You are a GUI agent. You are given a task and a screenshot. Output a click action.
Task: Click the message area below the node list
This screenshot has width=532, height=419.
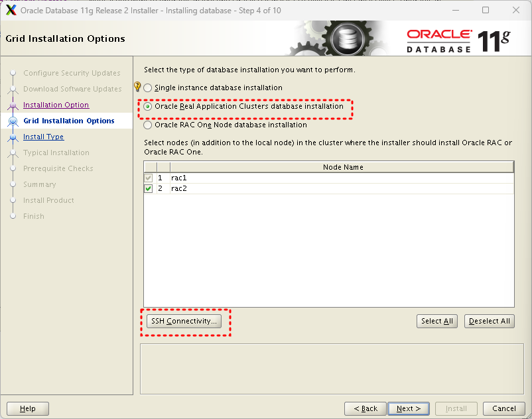[x=332, y=369]
